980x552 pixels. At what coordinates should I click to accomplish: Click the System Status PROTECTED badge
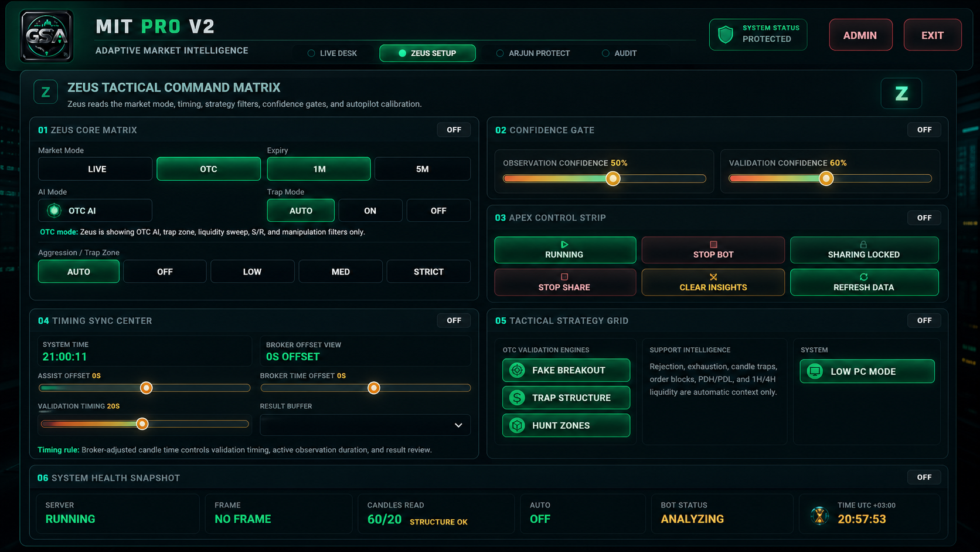[x=758, y=35]
